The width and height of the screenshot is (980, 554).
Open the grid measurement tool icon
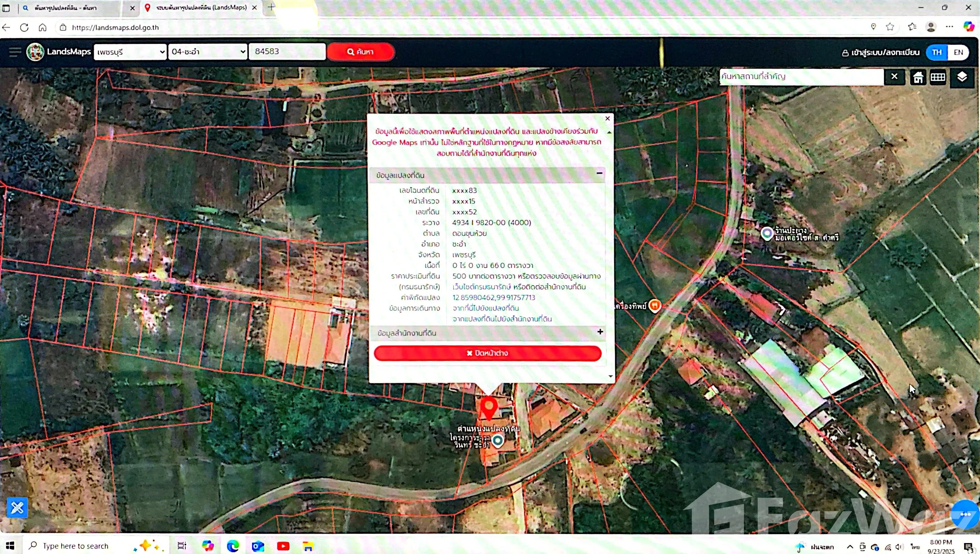pyautogui.click(x=938, y=77)
